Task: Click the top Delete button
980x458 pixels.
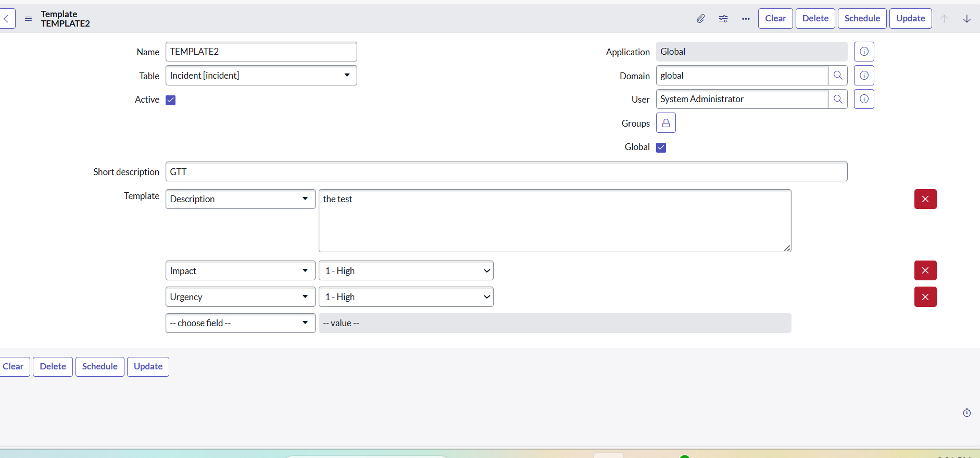Action: 815,18
